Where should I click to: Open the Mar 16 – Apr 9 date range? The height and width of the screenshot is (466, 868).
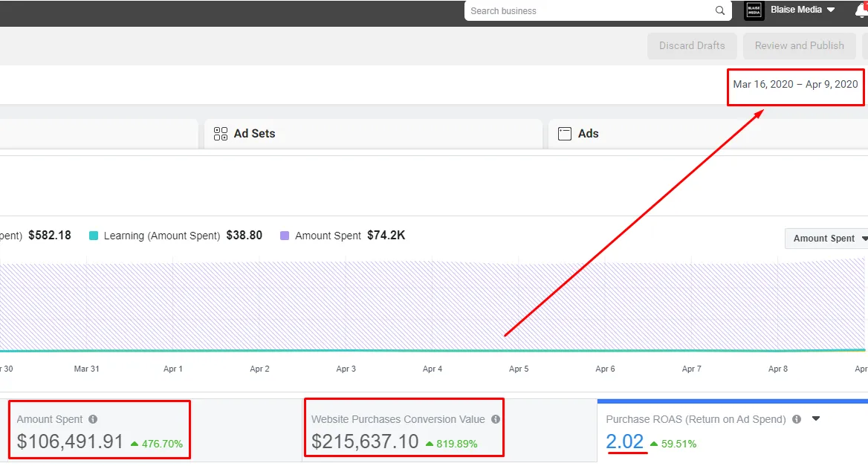point(795,84)
